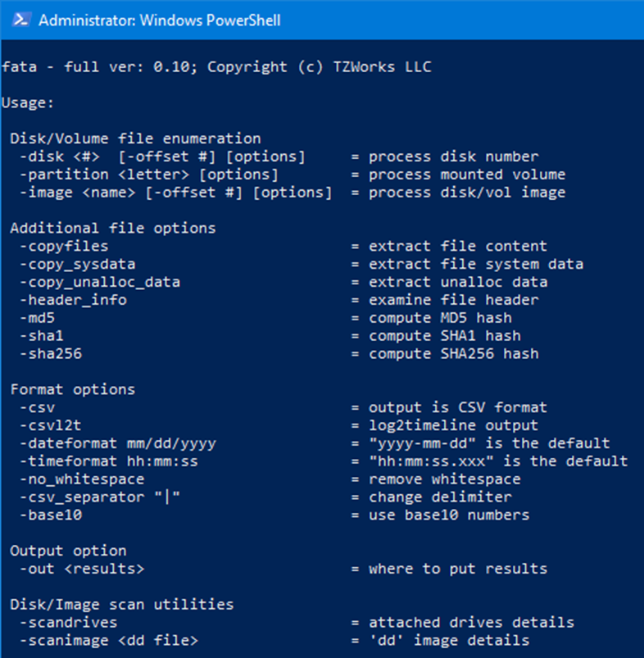Screen dimensions: 644x658
Task: Click the -sha256 option text
Action: [x=50, y=354]
